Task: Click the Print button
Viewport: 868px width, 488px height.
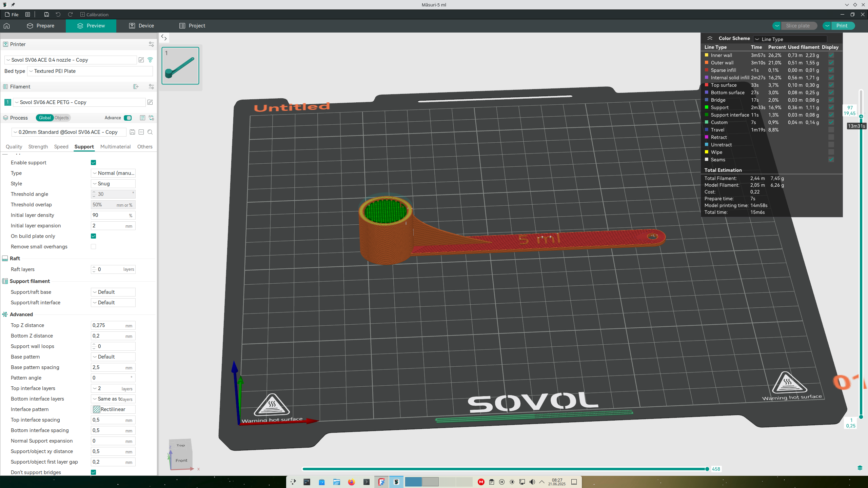Action: pyautogui.click(x=842, y=26)
